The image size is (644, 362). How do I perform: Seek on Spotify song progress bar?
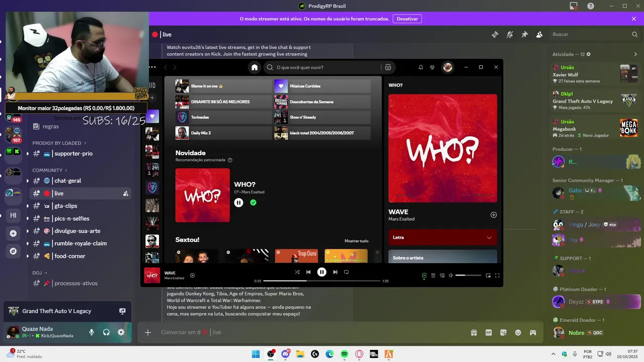click(x=321, y=281)
